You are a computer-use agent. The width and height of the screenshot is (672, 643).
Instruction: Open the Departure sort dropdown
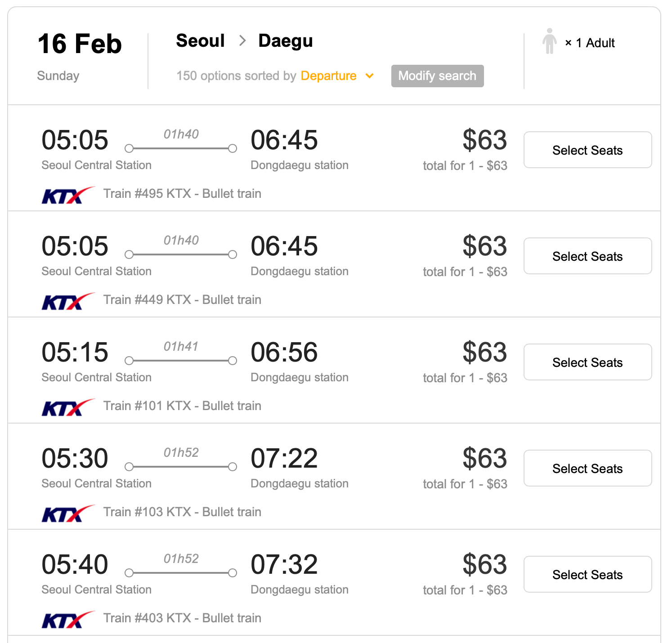pyautogui.click(x=328, y=76)
